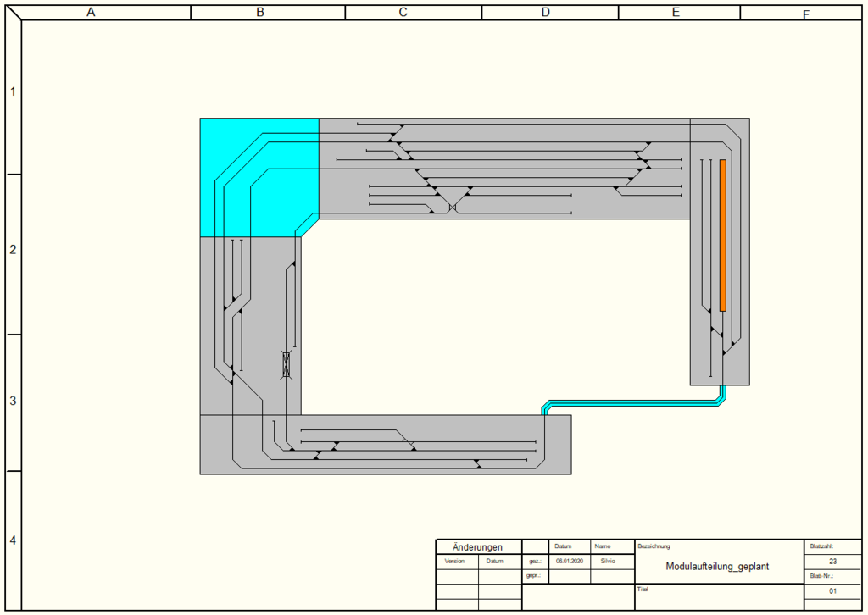Click the Änderungen header in title block
868x615 pixels.
click(478, 547)
